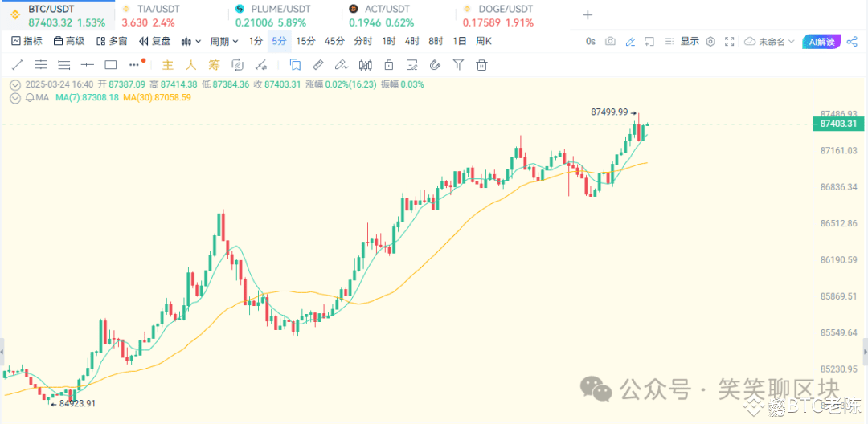
Task: Share the chart via share icon
Action: (852, 42)
